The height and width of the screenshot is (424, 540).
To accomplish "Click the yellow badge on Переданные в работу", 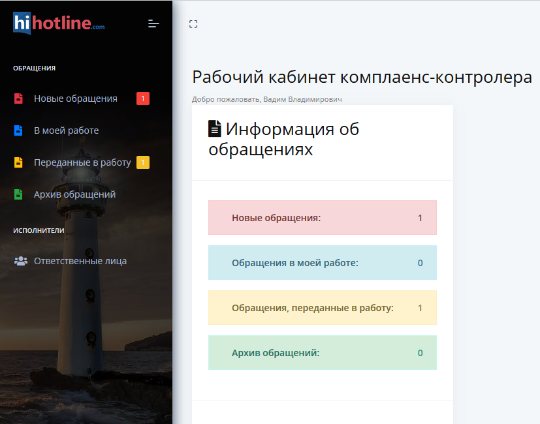I will [x=143, y=162].
